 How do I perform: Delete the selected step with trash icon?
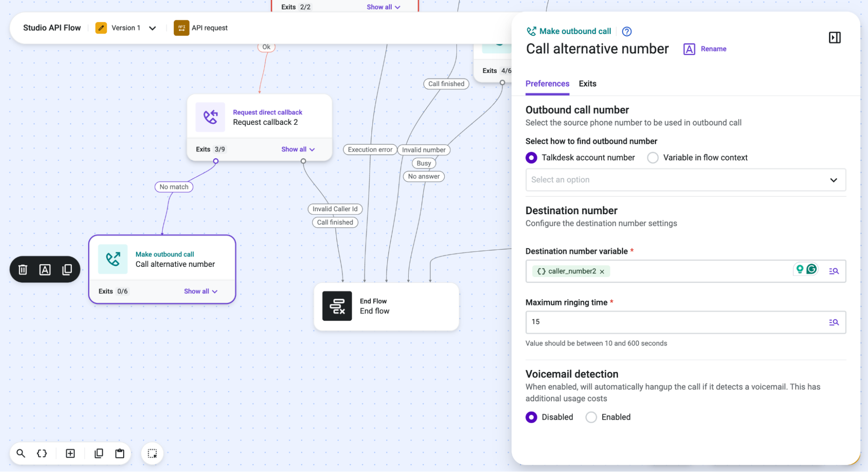pos(23,269)
